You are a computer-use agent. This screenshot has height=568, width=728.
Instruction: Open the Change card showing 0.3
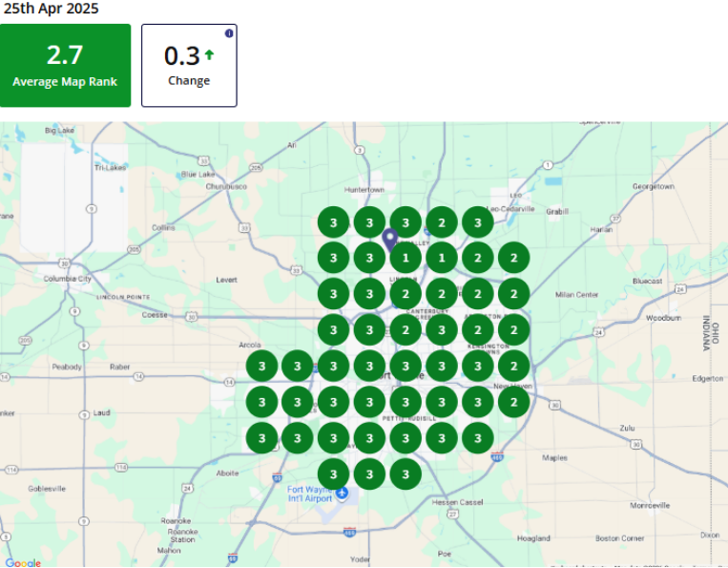[189, 66]
